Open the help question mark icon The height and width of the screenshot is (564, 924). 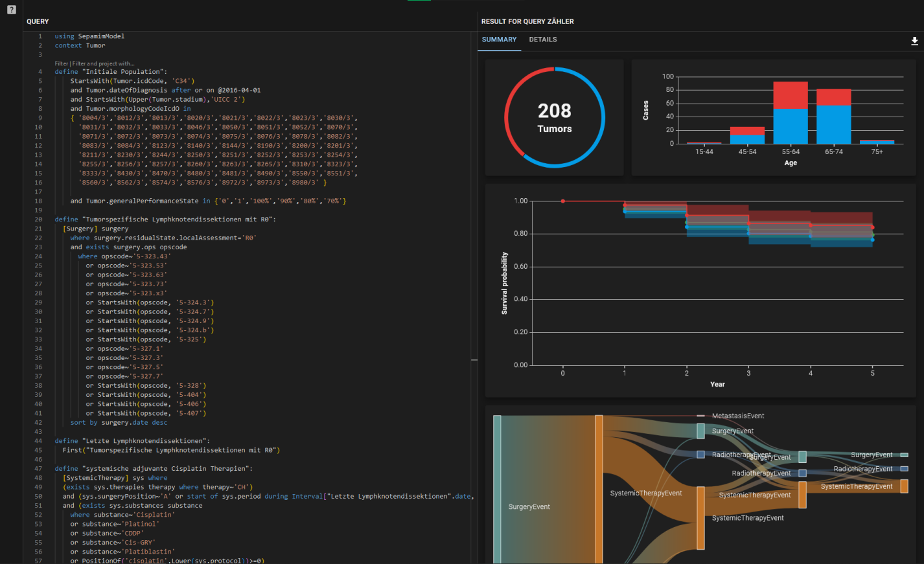11,10
